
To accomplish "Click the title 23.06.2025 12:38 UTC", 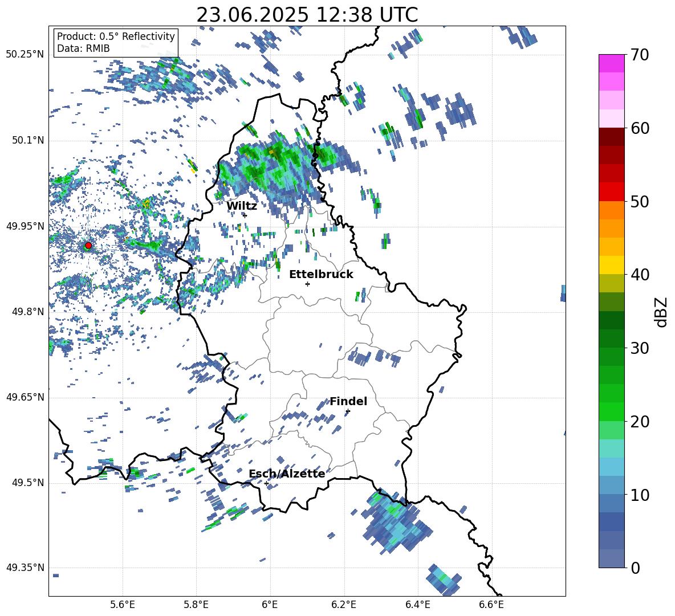I will pyautogui.click(x=307, y=15).
